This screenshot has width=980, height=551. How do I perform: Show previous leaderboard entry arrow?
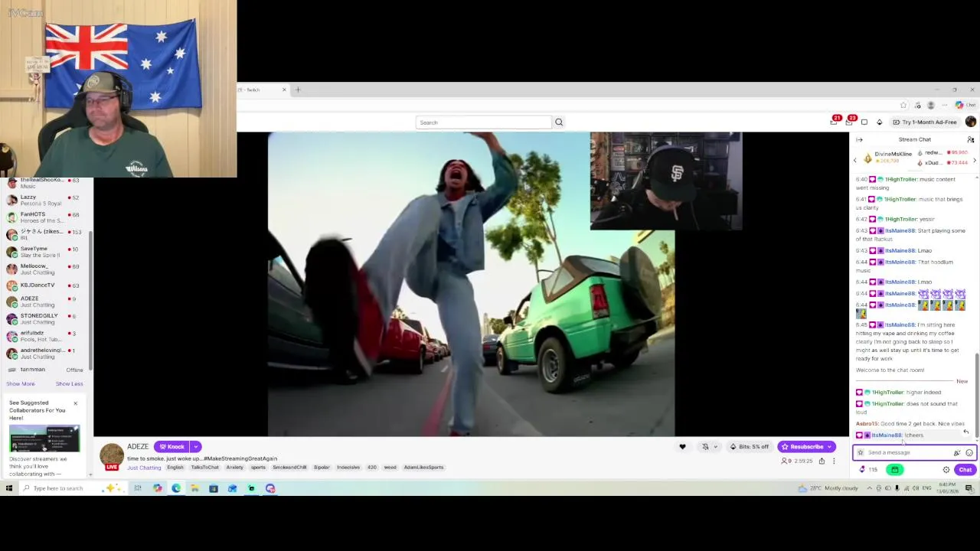(855, 160)
